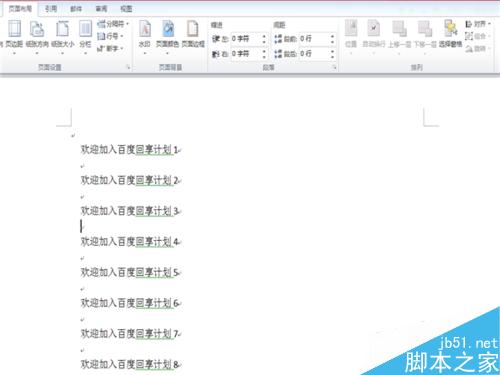Switch to the 视图 view tab
Screen dimensions: 500x375
(126, 9)
